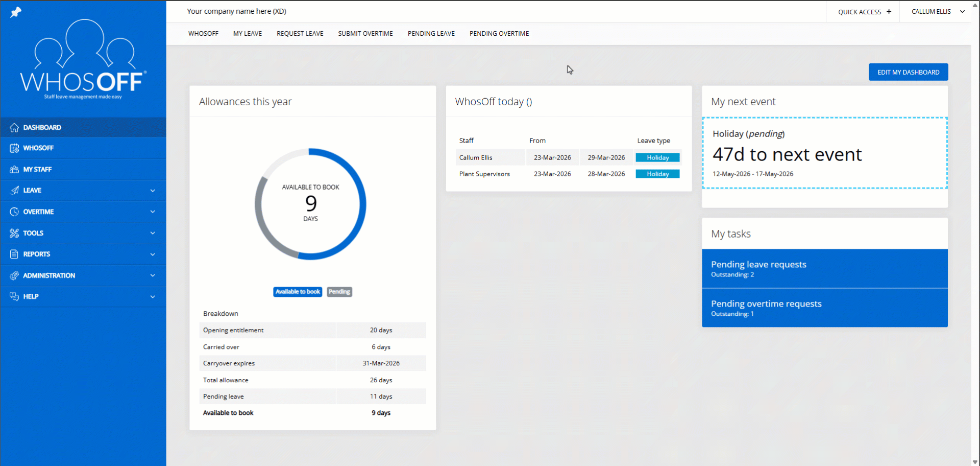Expand the Leave sidebar submenu chevron
The height and width of the screenshot is (466, 980).
click(x=153, y=191)
